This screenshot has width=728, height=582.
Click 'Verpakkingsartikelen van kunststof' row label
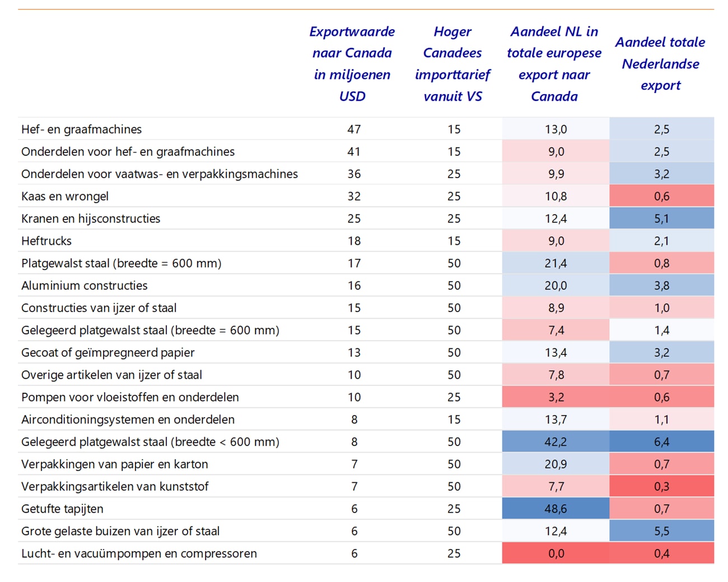(115, 487)
